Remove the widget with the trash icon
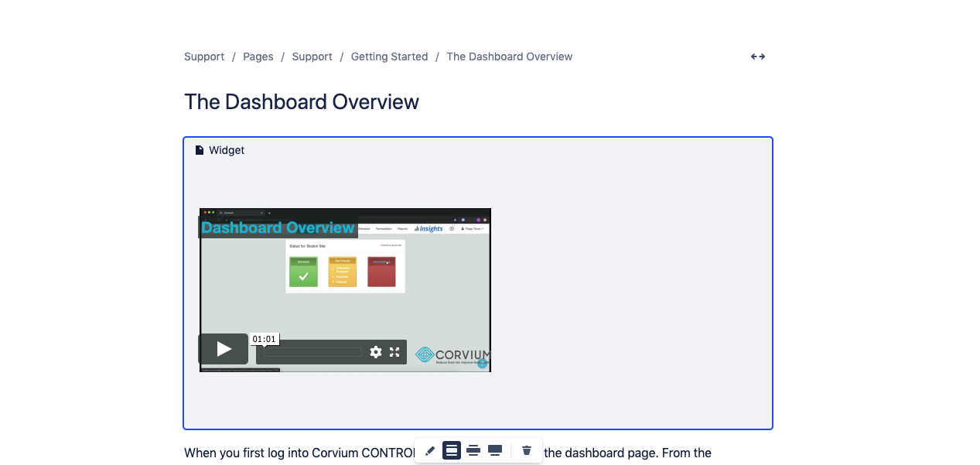The image size is (980, 465). (x=527, y=450)
